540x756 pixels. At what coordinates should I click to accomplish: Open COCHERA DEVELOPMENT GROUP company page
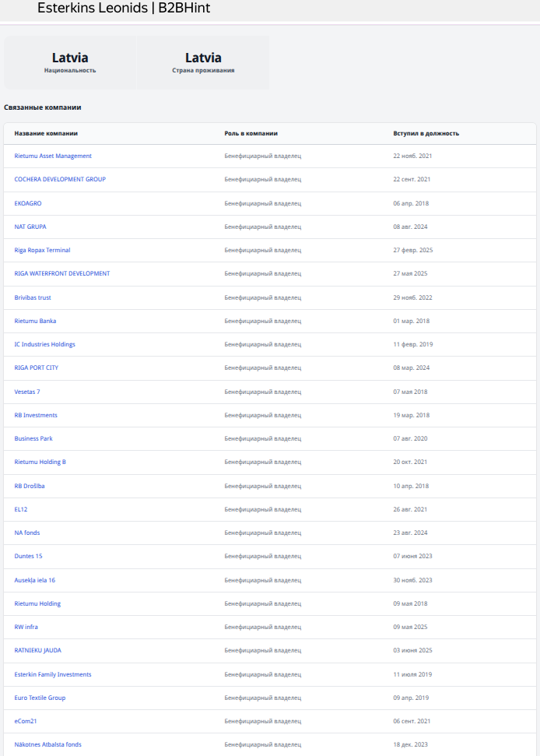click(x=60, y=179)
